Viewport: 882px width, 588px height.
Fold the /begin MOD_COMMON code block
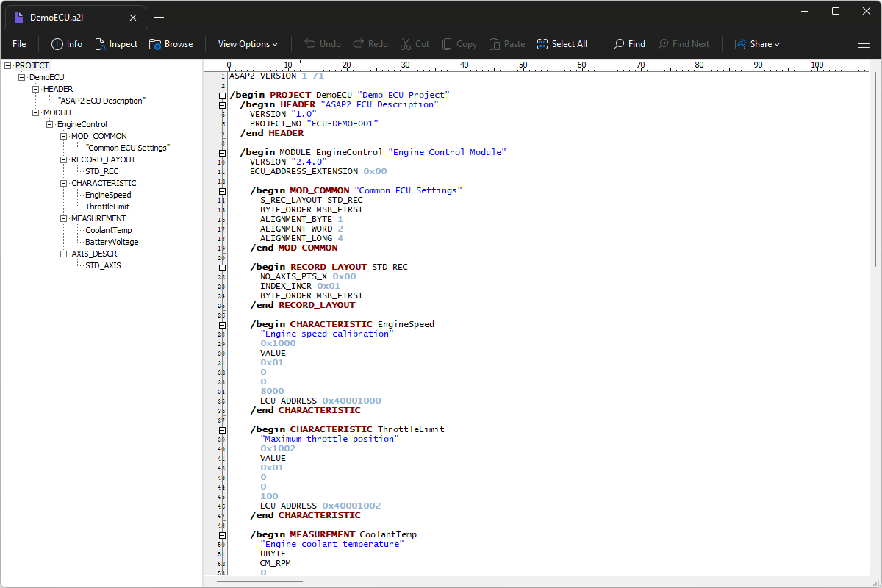222,191
